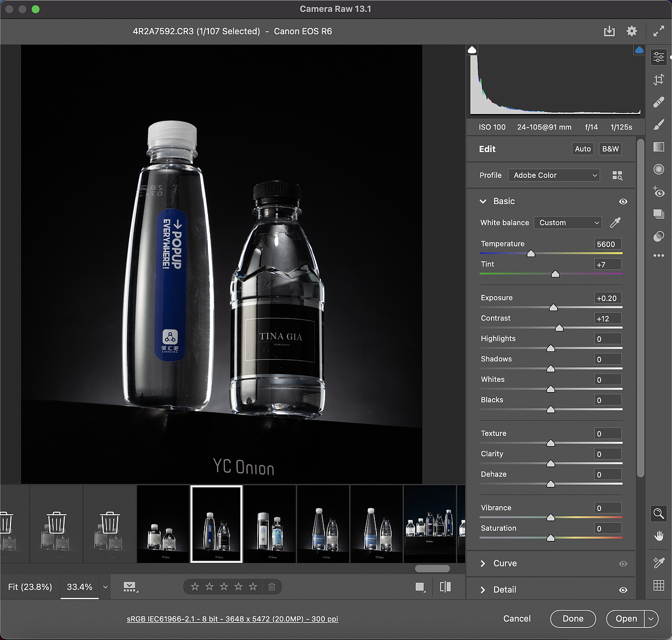The width and height of the screenshot is (672, 640).
Task: Click the save image download icon
Action: click(609, 31)
